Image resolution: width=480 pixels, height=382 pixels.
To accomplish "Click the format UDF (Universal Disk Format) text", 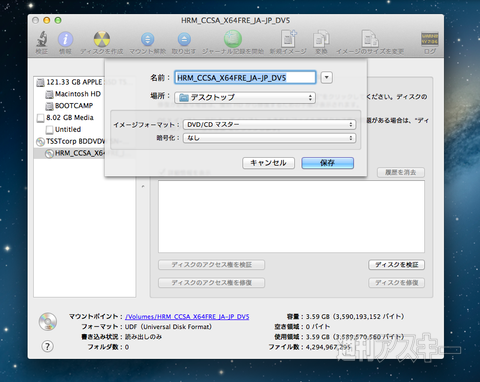I will point(168,327).
